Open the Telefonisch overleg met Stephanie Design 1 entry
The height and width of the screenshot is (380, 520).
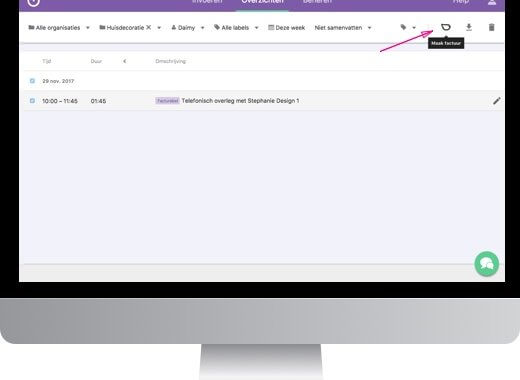click(x=240, y=101)
